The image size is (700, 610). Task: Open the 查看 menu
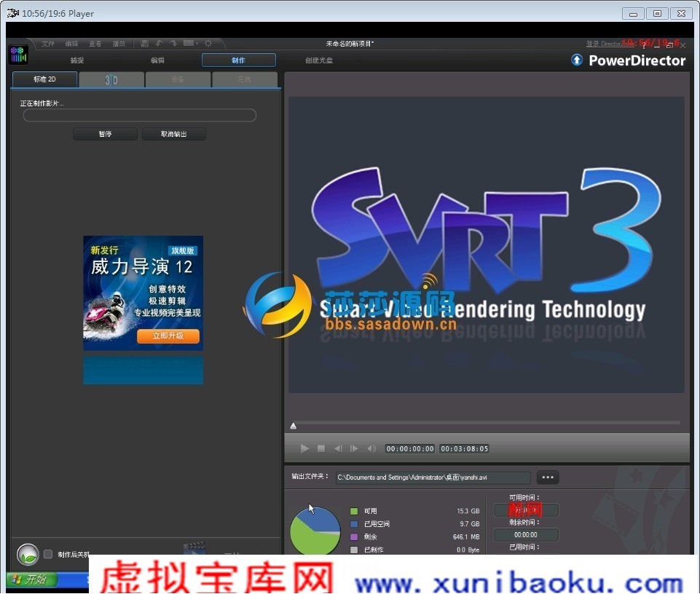click(x=95, y=44)
